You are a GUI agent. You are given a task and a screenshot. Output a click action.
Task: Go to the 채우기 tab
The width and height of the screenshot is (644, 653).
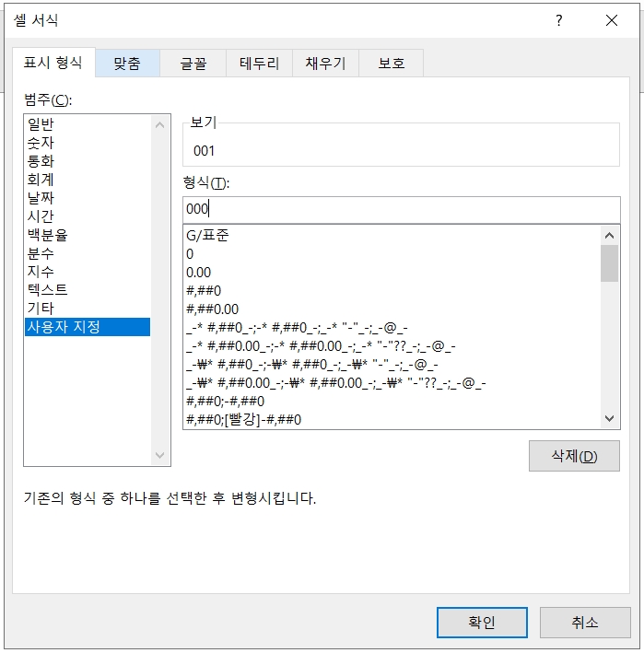coord(325,64)
